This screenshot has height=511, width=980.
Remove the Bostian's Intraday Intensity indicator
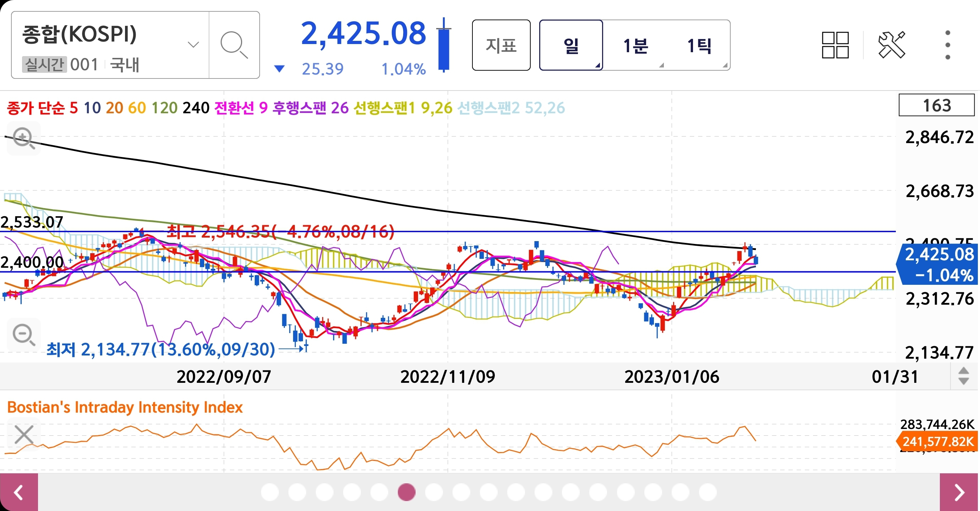click(23, 434)
